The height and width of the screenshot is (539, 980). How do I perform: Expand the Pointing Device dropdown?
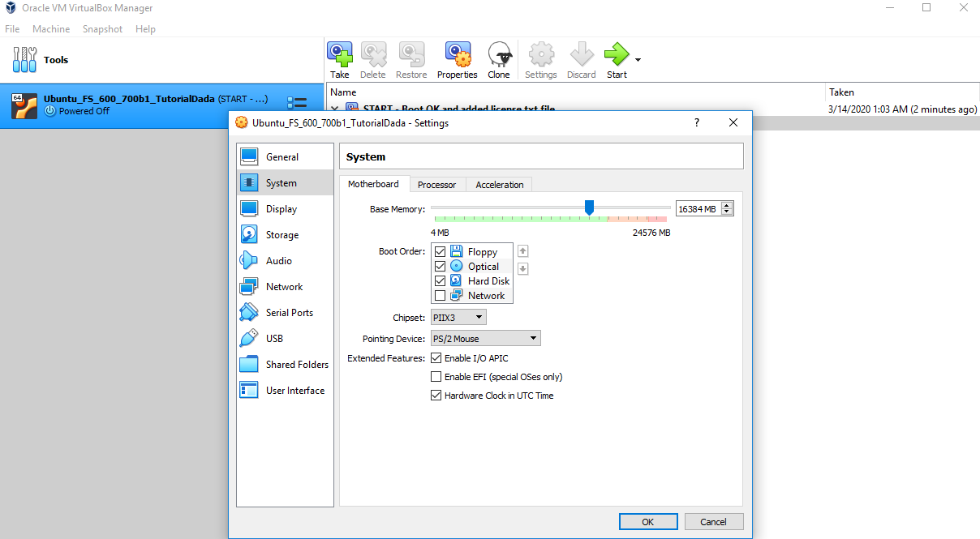(485, 339)
